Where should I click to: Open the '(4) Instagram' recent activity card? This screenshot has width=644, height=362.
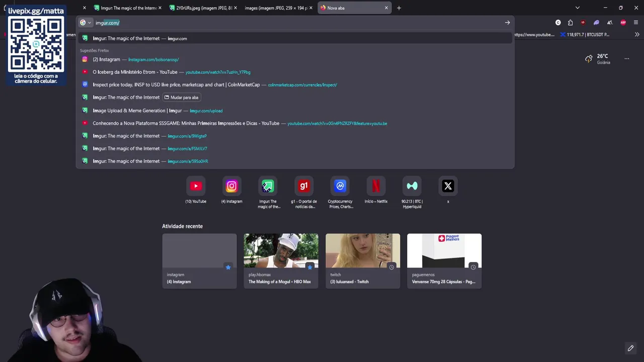(x=199, y=261)
